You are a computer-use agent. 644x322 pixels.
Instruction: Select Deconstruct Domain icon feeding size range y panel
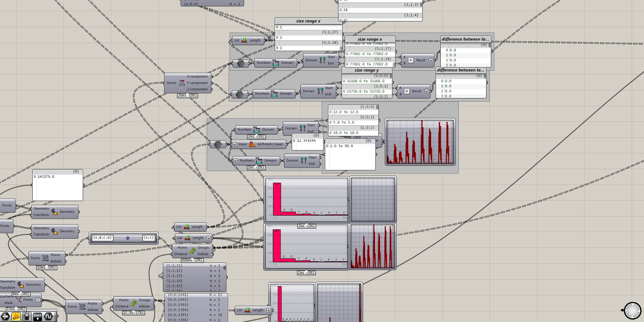coord(320,91)
